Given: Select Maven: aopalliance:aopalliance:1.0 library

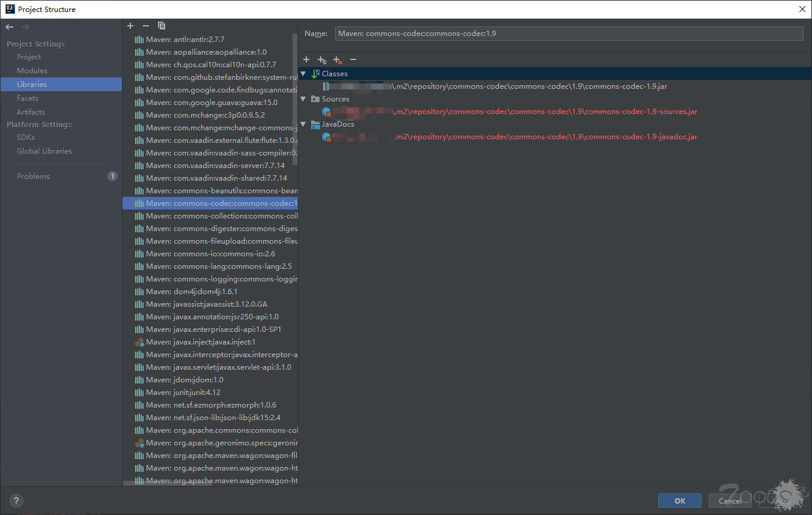Looking at the screenshot, I should [x=210, y=52].
